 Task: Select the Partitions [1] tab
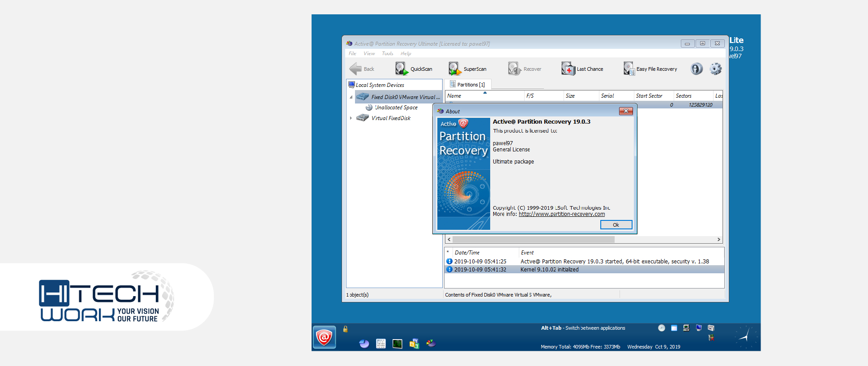coord(467,84)
